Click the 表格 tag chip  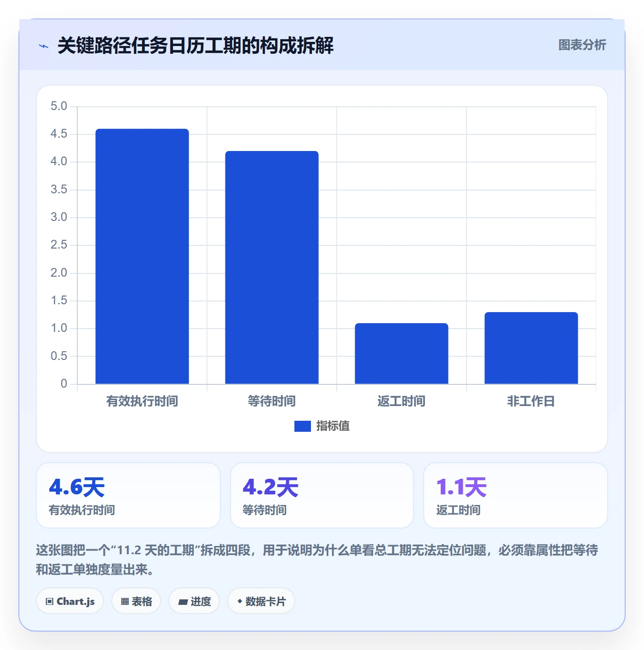point(136,601)
